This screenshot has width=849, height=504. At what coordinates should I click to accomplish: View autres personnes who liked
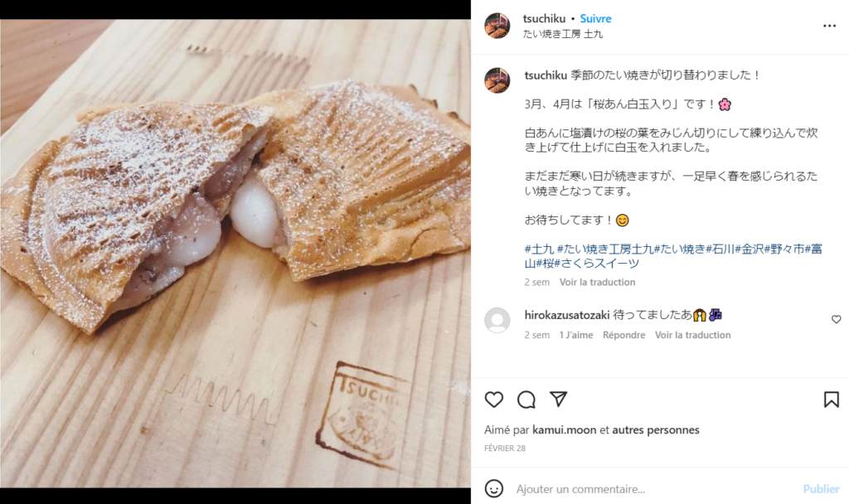click(656, 430)
